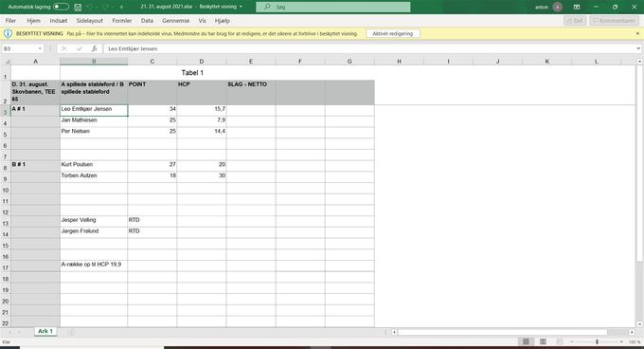Click the zoom slider handle
The image size is (644, 349).
pos(597,341)
